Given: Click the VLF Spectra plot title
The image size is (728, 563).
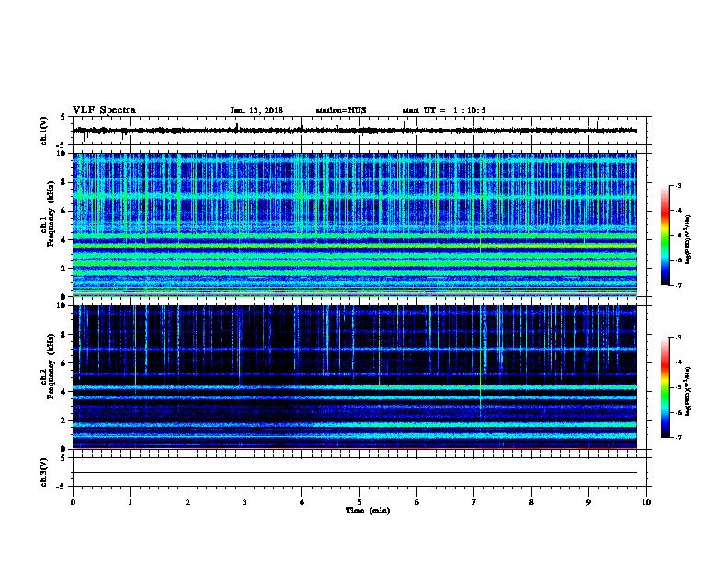Looking at the screenshot, I should tap(104, 110).
